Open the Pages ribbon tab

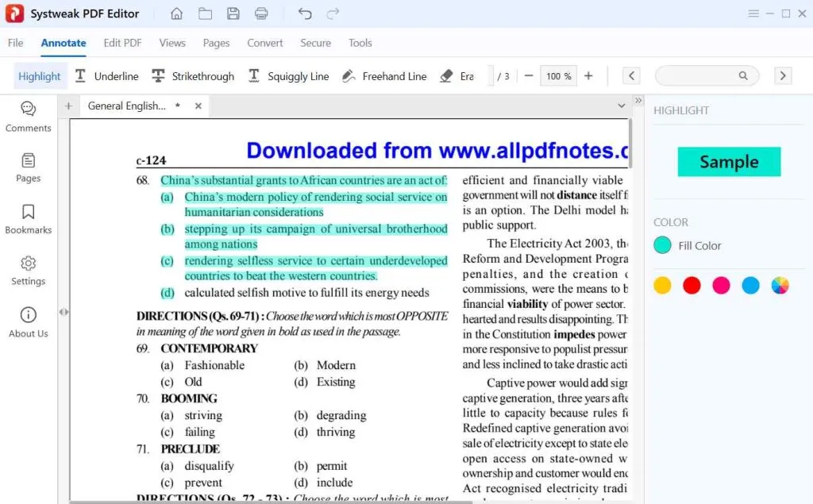pyautogui.click(x=216, y=43)
